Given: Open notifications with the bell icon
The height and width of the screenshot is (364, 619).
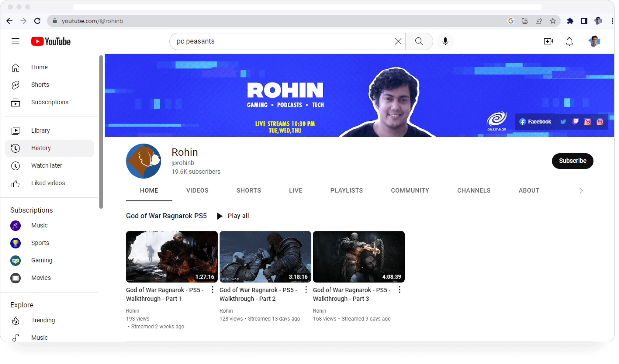Looking at the screenshot, I should [x=569, y=41].
